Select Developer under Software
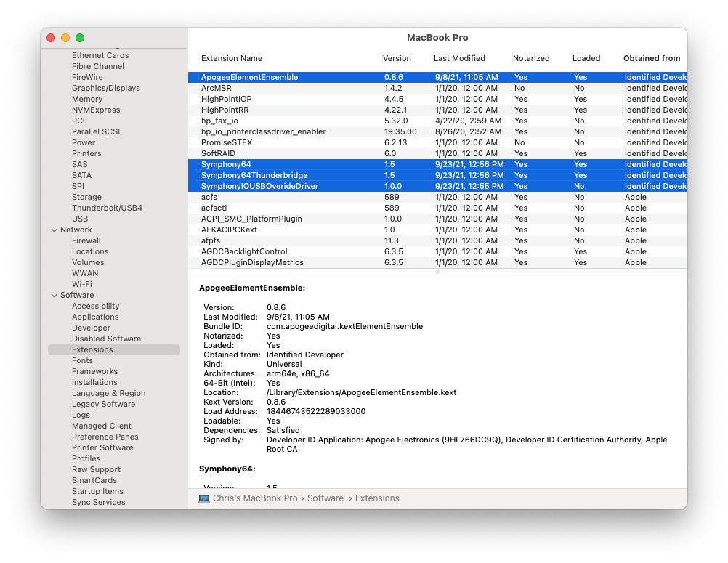728x563 pixels. coord(91,328)
